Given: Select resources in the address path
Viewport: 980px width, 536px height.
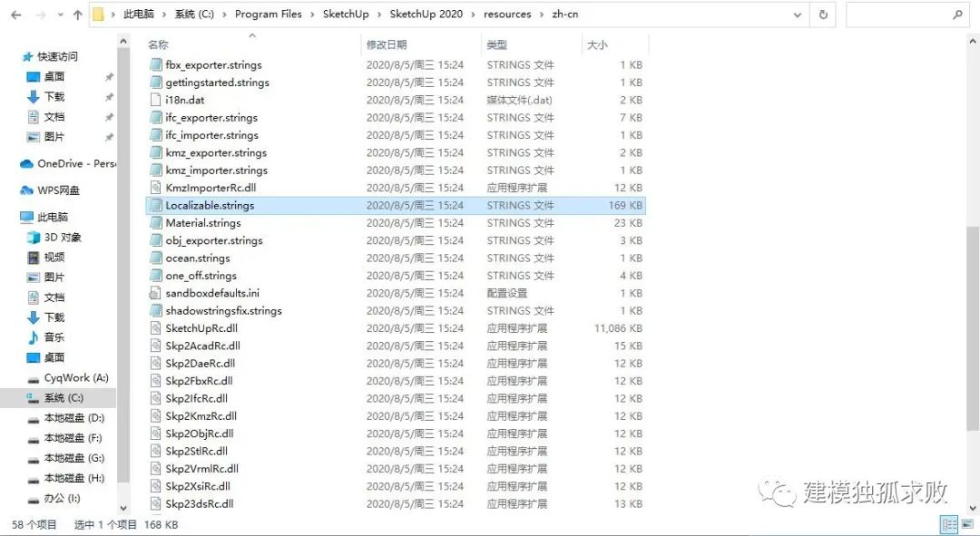Looking at the screenshot, I should (507, 15).
